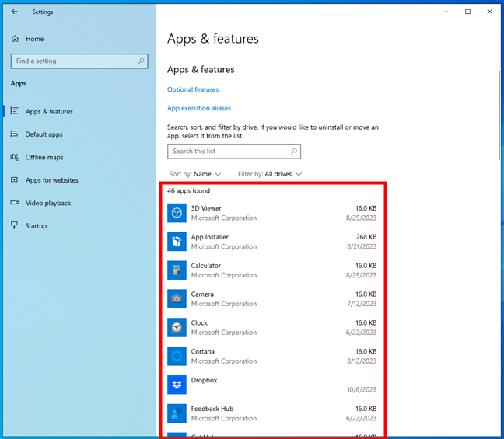Select the Feedback Hub icon
The width and height of the screenshot is (504, 439).
(177, 413)
